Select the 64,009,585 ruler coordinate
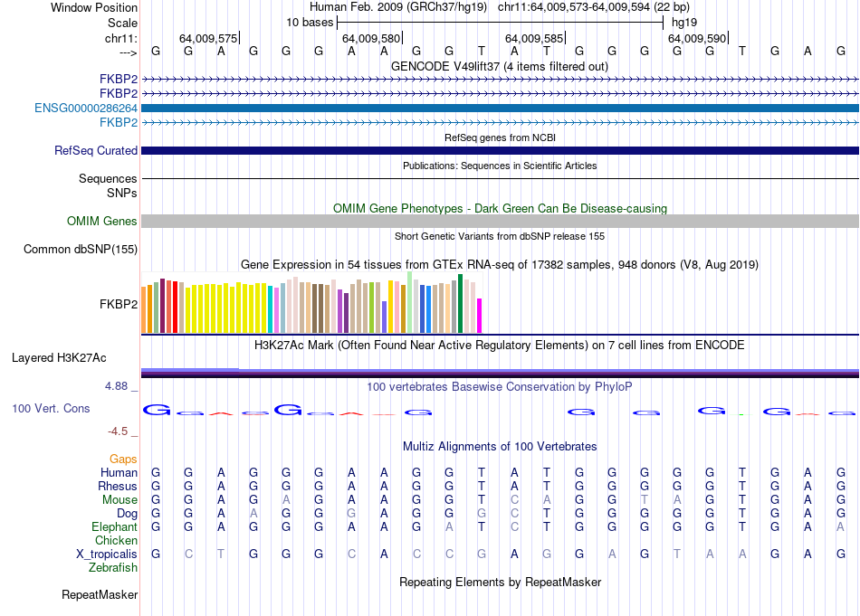The height and width of the screenshot is (616, 860). pos(534,38)
